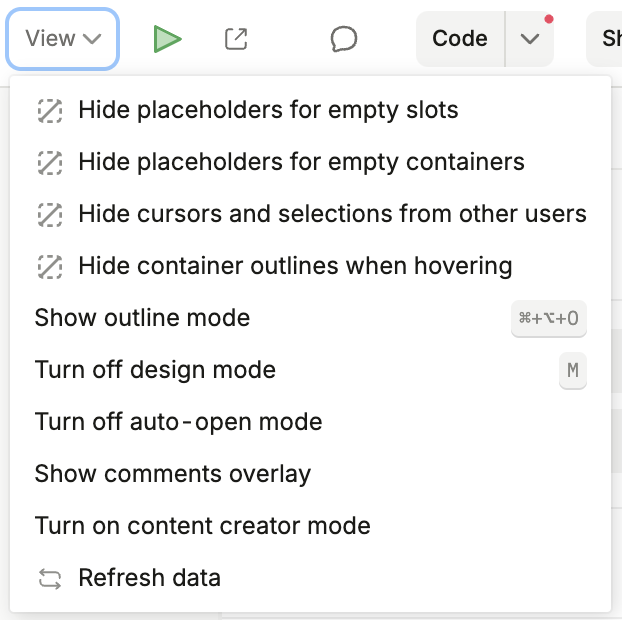The image size is (622, 620).
Task: Click Refresh data menu entry
Action: 311,578
